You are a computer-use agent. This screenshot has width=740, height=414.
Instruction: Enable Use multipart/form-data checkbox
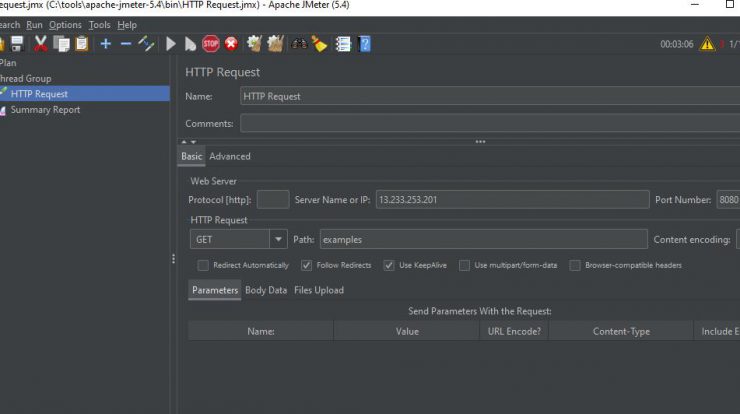point(464,265)
